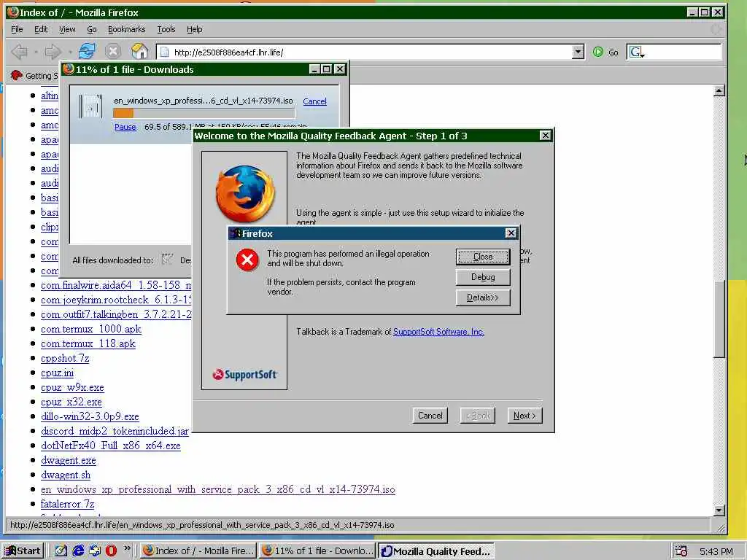Click Next in the Quality Feedback wizard
The height and width of the screenshot is (560, 747).
[x=525, y=416]
